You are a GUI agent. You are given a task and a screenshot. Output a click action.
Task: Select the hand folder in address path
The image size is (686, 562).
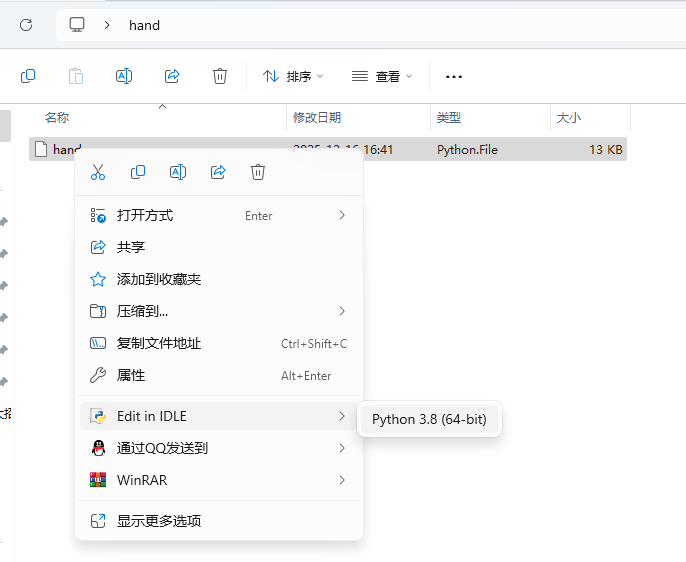click(144, 25)
